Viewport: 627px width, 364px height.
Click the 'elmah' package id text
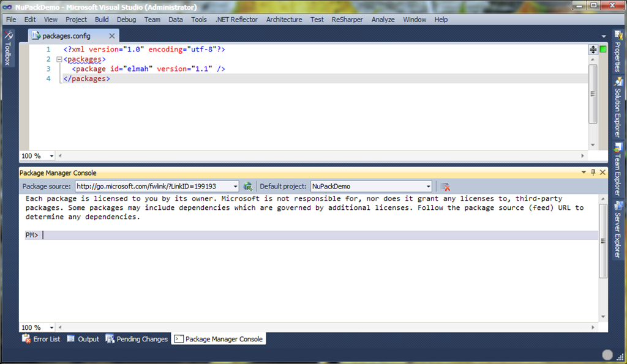click(138, 69)
